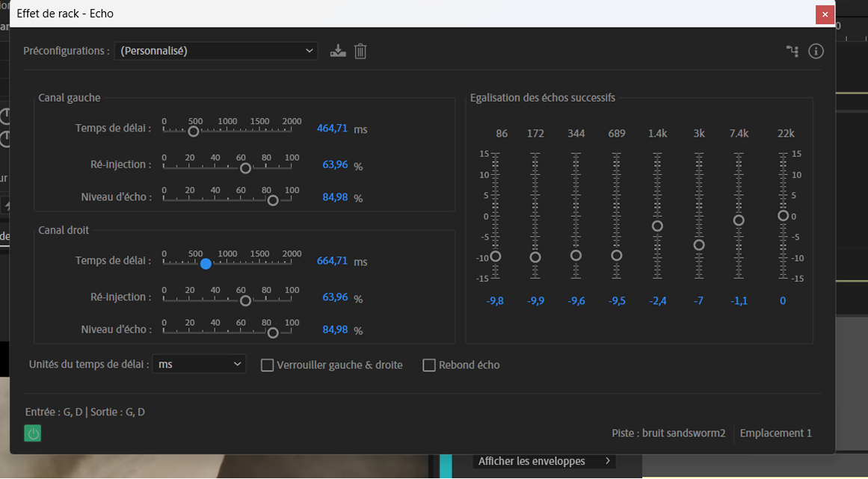This screenshot has height=479, width=868.
Task: Click left channel delay value 464,71
Action: coord(332,129)
